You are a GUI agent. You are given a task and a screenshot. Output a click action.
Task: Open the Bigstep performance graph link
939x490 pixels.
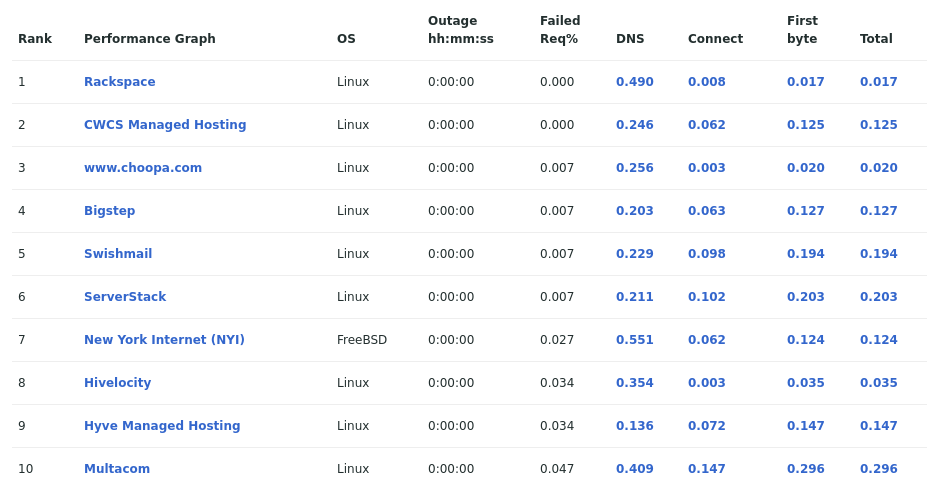pyautogui.click(x=110, y=211)
